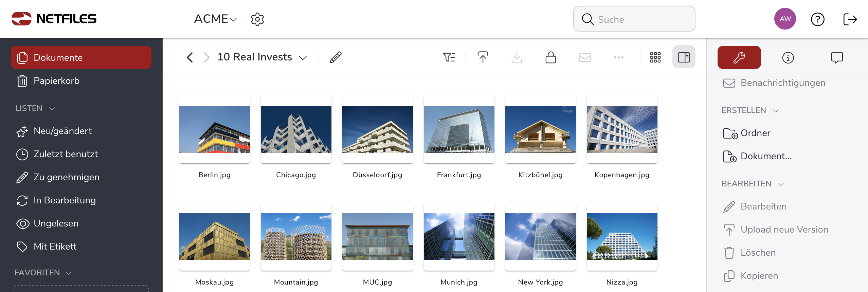Select the Moskau.jpg thumbnail
Viewport: 868px width, 292px height.
point(214,237)
